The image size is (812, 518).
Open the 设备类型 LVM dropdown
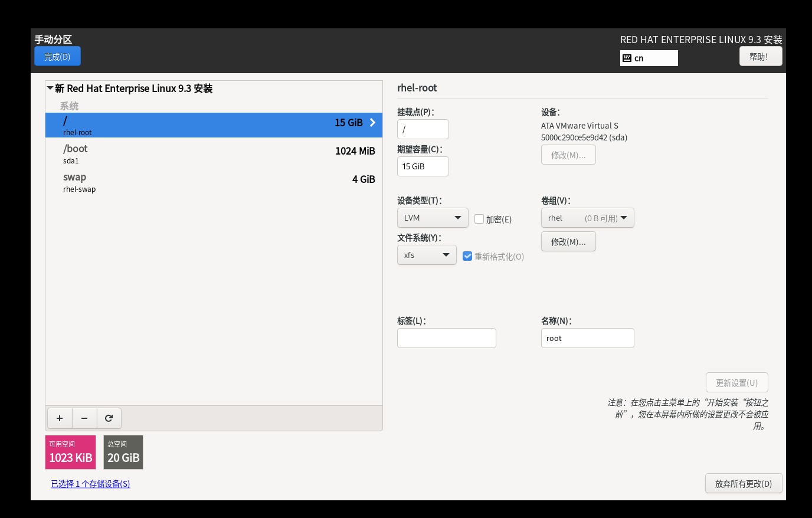pyautogui.click(x=433, y=217)
